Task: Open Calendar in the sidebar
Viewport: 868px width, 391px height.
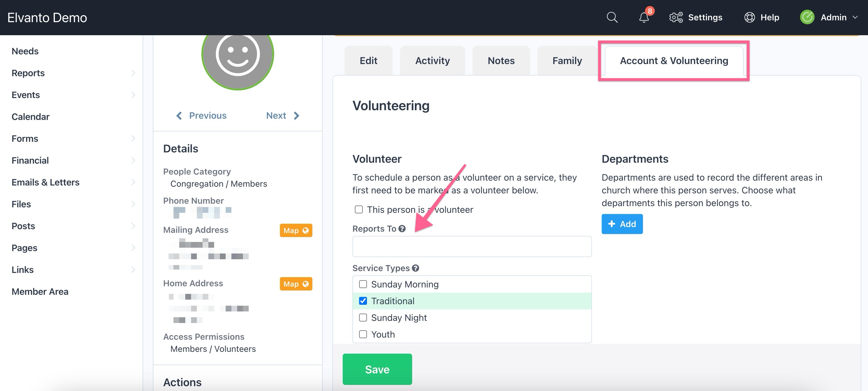Action: click(30, 117)
